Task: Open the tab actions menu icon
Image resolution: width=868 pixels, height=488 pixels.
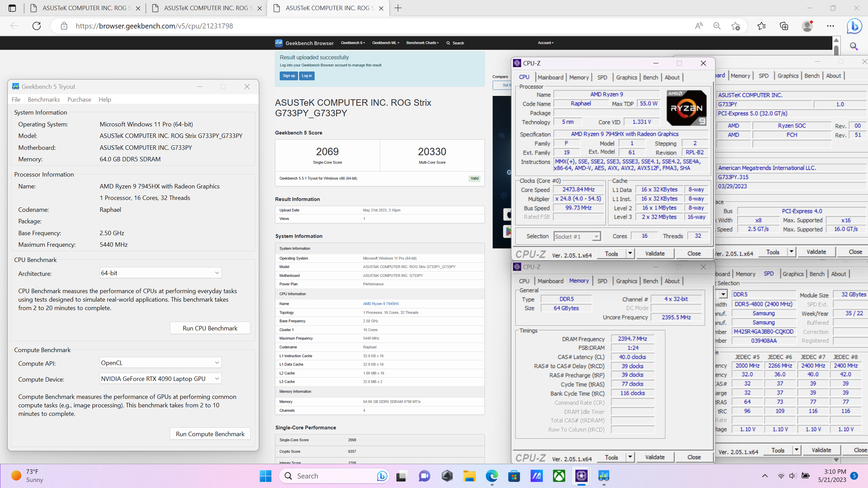Action: pyautogui.click(x=12, y=8)
